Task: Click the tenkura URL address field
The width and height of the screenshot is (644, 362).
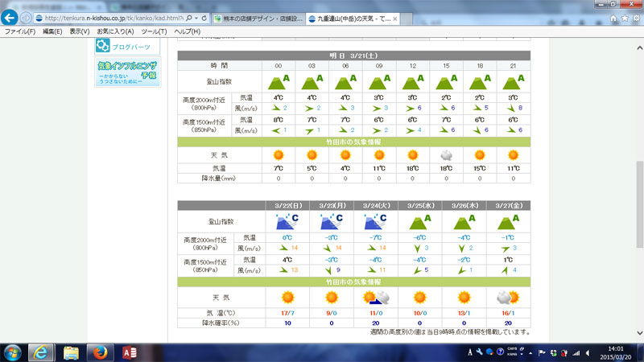Action: (114, 18)
